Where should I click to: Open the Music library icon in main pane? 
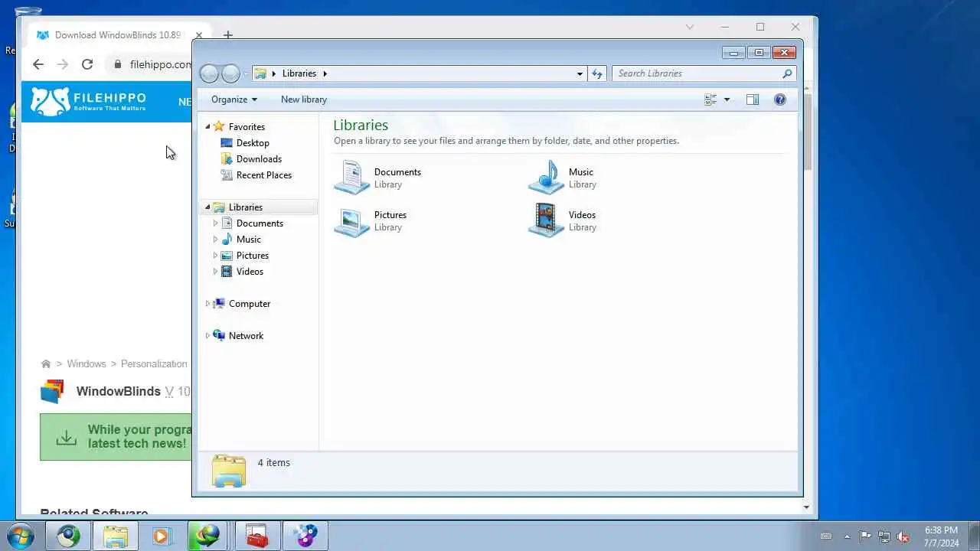click(546, 178)
